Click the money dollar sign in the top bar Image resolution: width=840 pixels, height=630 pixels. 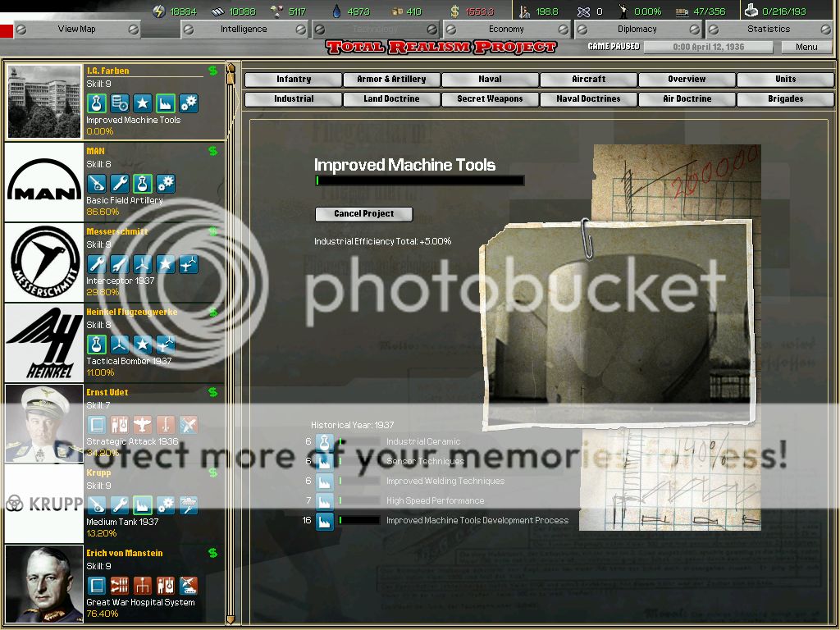click(x=454, y=11)
